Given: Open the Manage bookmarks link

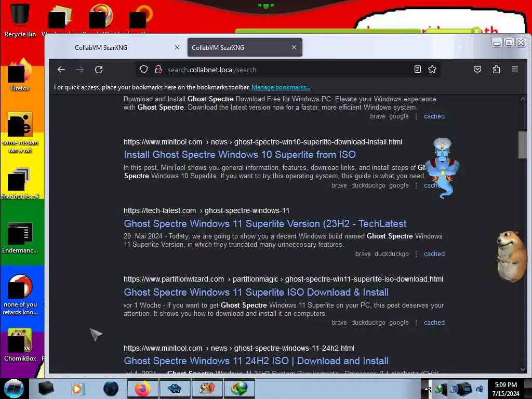Looking at the screenshot, I should [x=281, y=87].
